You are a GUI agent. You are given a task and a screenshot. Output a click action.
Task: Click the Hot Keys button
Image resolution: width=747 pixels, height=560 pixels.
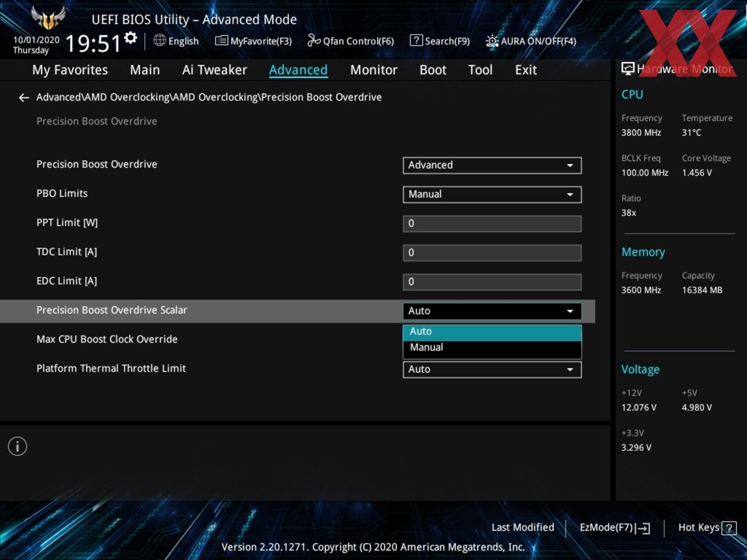coord(707,528)
